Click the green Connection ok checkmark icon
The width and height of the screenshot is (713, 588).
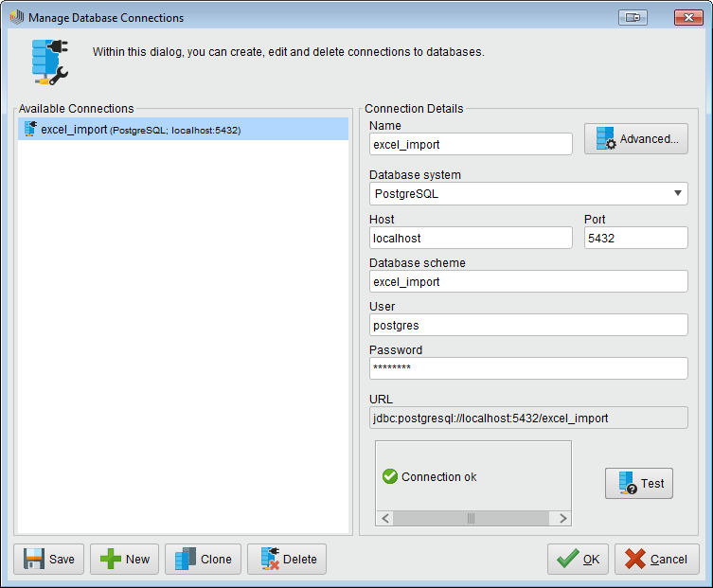tap(390, 476)
